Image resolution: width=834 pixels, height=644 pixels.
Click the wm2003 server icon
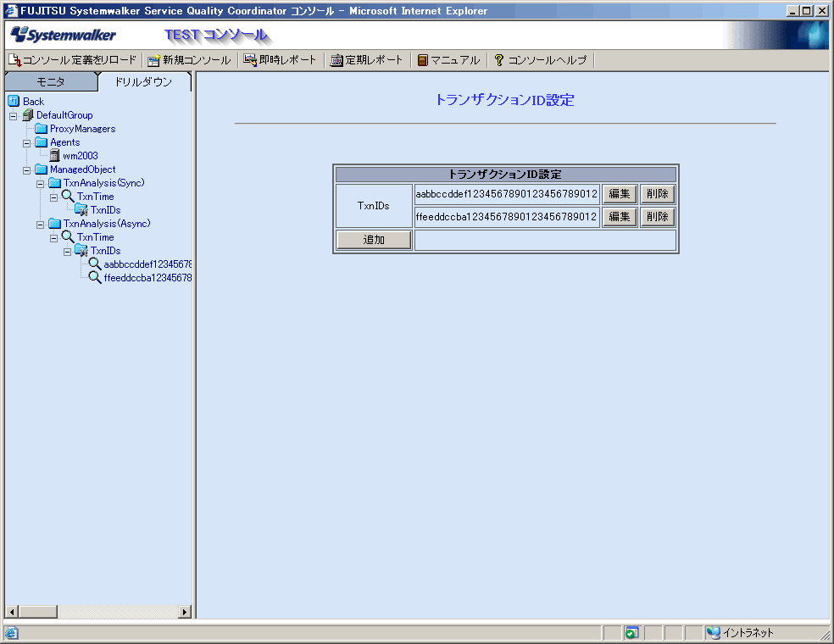(54, 156)
